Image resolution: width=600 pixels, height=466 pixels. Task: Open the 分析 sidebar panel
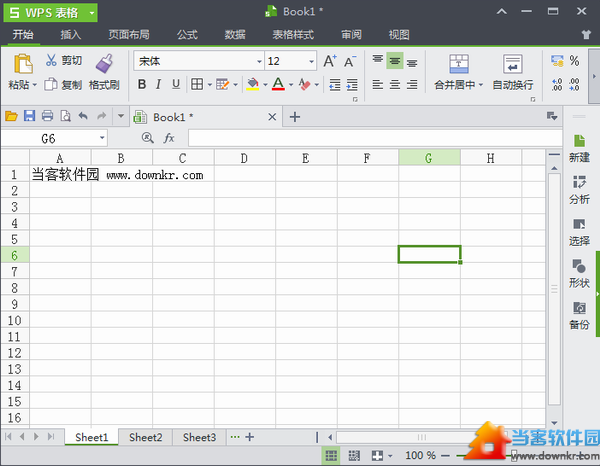pyautogui.click(x=579, y=190)
